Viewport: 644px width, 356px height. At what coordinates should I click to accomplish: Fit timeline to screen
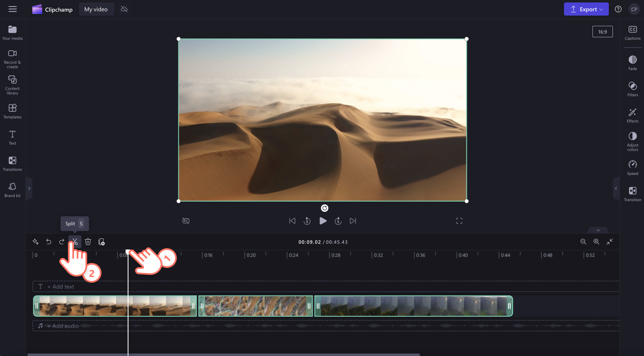point(610,242)
